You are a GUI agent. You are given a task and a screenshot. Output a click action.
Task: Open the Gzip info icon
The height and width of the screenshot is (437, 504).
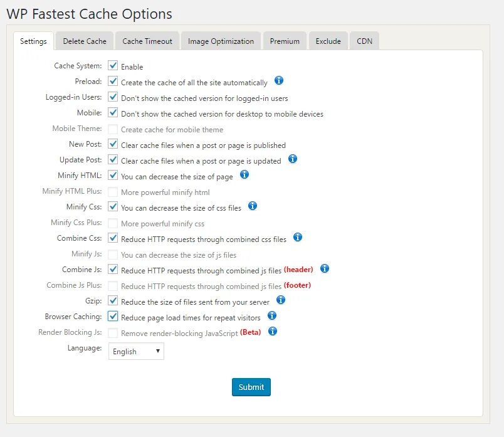(281, 300)
